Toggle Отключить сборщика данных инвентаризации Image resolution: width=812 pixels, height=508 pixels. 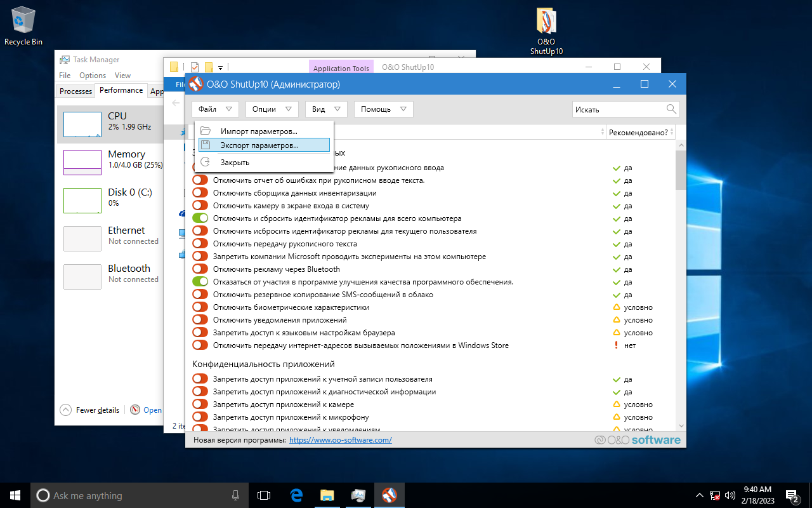coord(200,193)
